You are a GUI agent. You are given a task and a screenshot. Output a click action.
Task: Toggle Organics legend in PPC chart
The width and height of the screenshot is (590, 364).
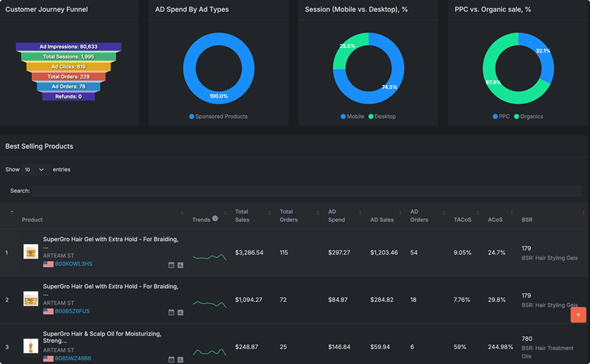pyautogui.click(x=529, y=116)
